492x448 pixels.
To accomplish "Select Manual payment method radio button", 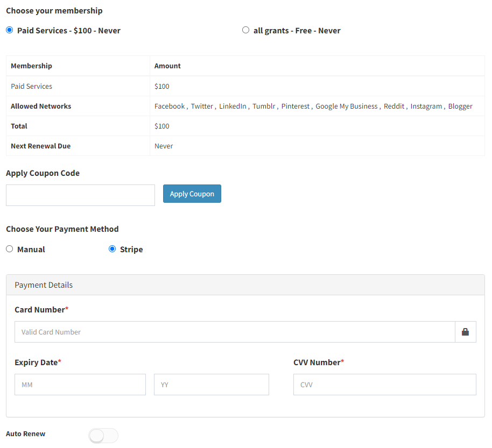I will [x=9, y=249].
